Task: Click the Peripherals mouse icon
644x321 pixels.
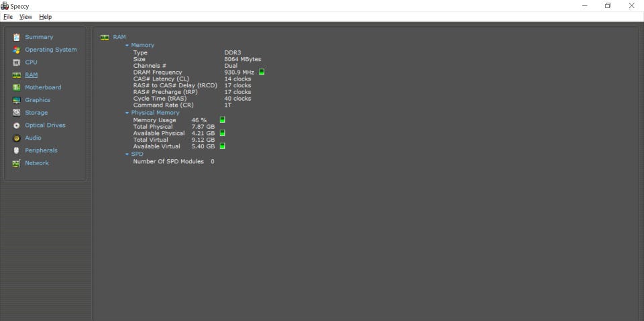Action: tap(16, 150)
